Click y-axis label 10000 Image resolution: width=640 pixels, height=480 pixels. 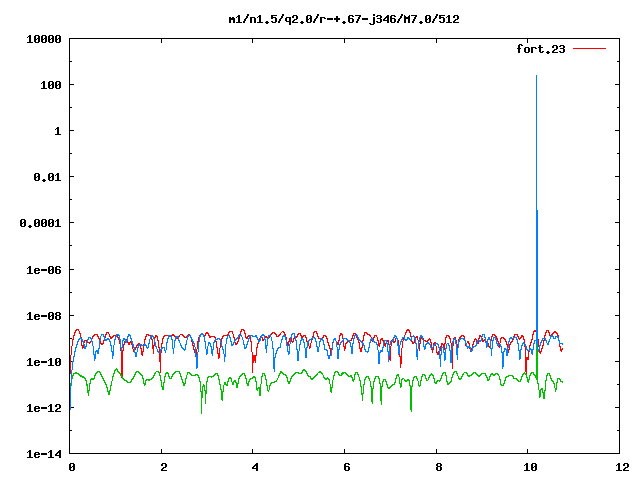tap(44, 39)
